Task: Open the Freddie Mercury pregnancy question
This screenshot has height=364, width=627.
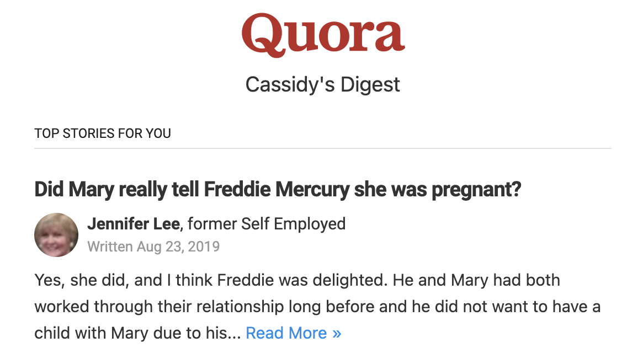Action: point(278,190)
